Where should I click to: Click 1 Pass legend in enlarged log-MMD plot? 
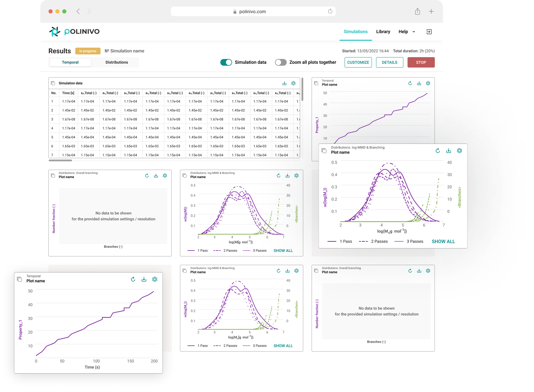point(340,241)
